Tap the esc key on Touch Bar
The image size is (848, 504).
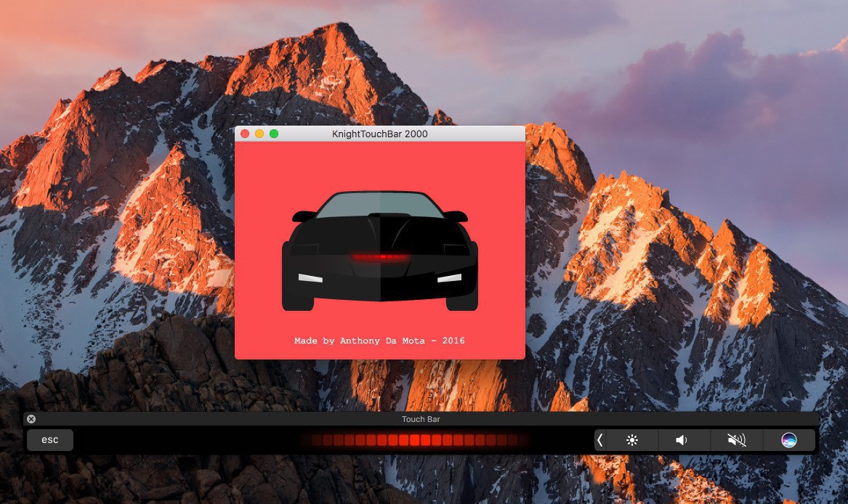pos(49,439)
